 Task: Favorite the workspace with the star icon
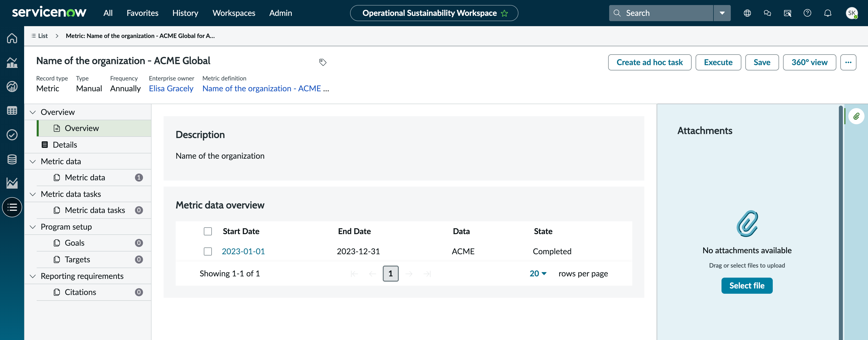(504, 13)
